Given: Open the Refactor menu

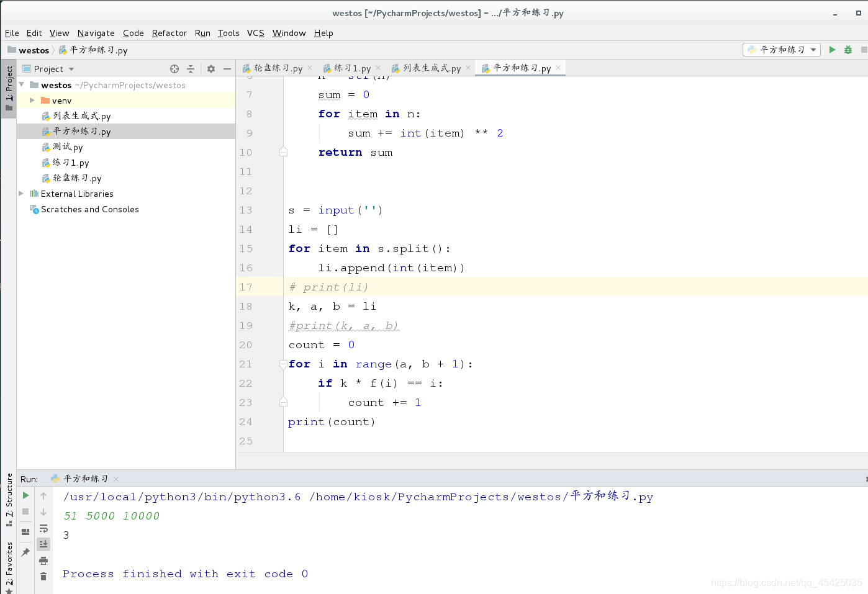Looking at the screenshot, I should point(170,33).
